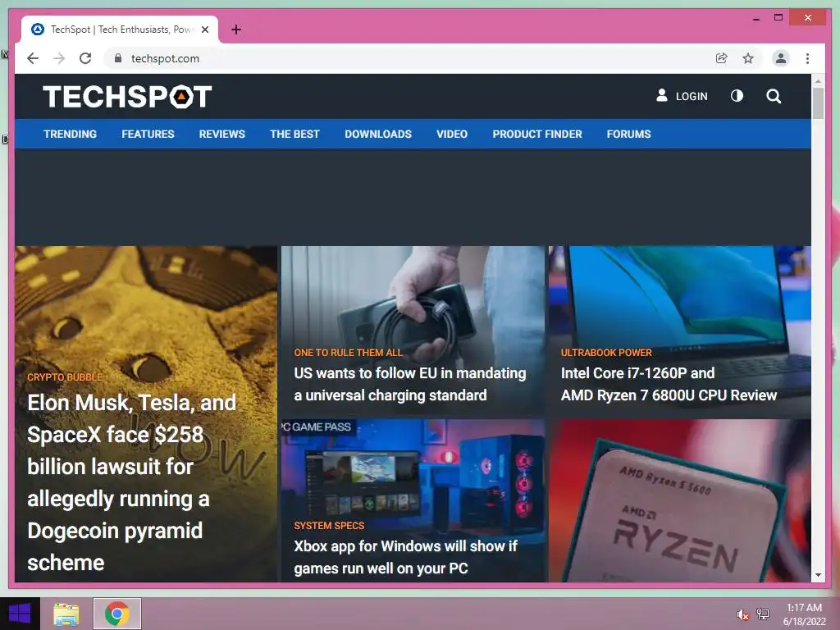
Task: Click the page scrollbar up arrow
Action: point(818,81)
